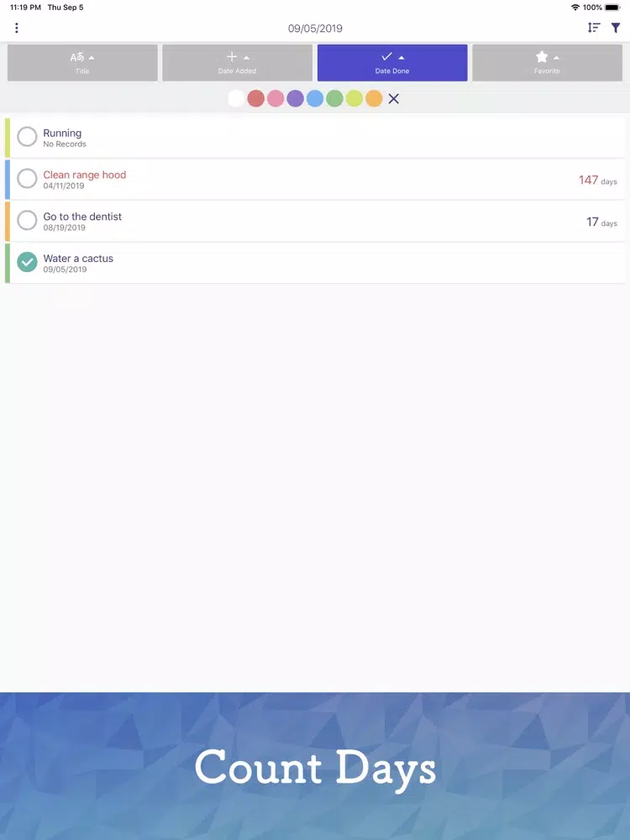Clear the color filter with X
The image size is (630, 840).
(394, 98)
